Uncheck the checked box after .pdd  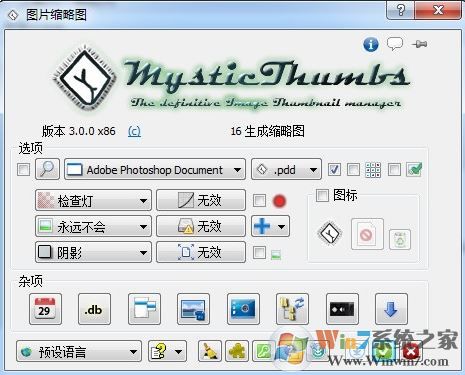tap(334, 170)
